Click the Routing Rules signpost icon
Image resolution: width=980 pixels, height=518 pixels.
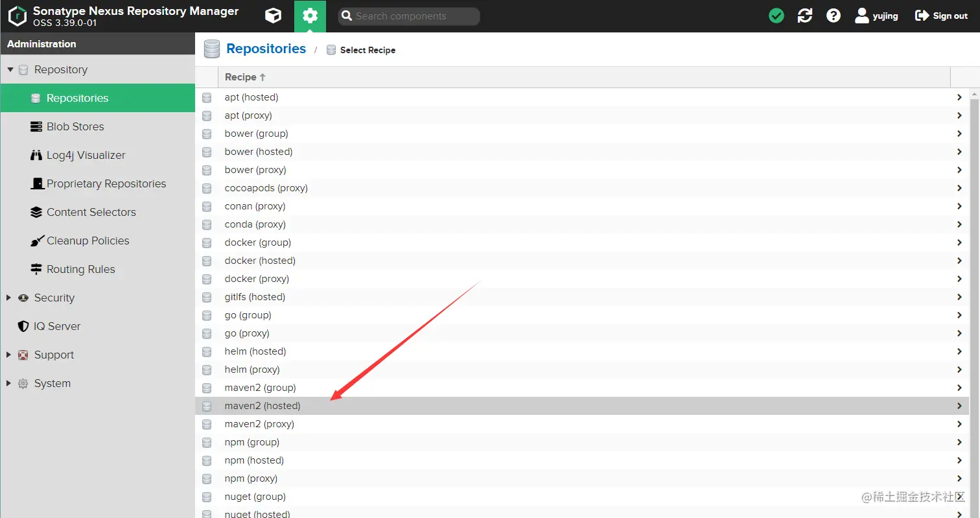(x=36, y=269)
